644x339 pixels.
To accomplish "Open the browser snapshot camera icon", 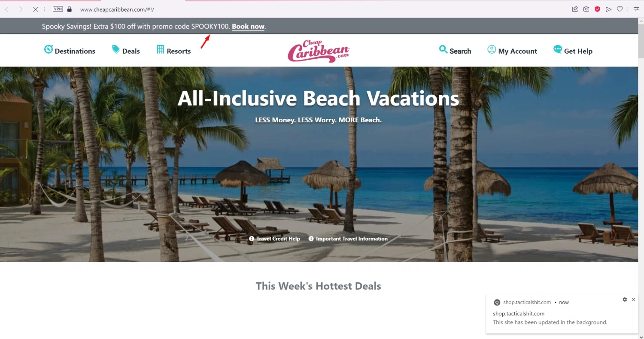I will click(586, 9).
